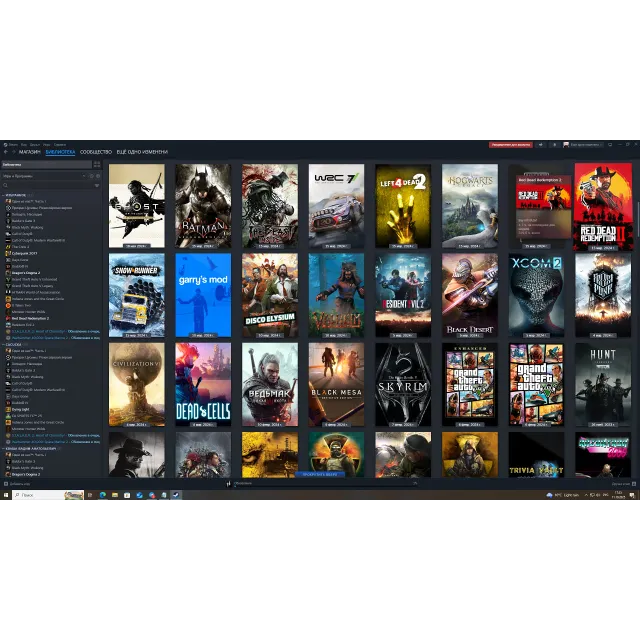Screen dimensions: 640x640
Task: Click the ПРОКРУТИТЬ ВВЕРХ button
Action: pyautogui.click(x=320, y=474)
